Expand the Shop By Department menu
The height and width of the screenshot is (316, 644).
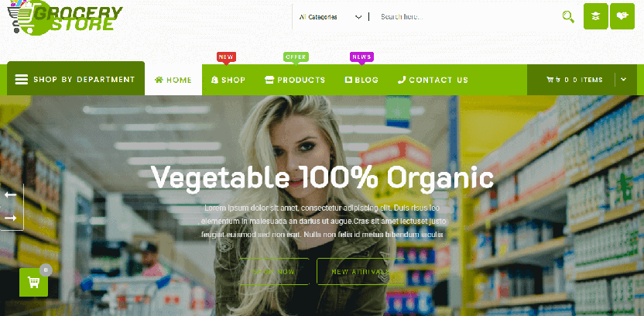click(x=76, y=78)
